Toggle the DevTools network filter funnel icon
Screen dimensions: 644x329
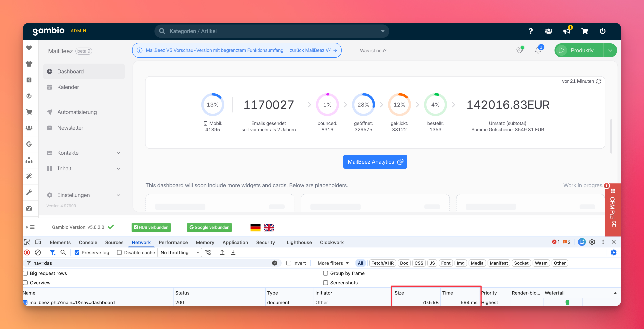tap(52, 252)
